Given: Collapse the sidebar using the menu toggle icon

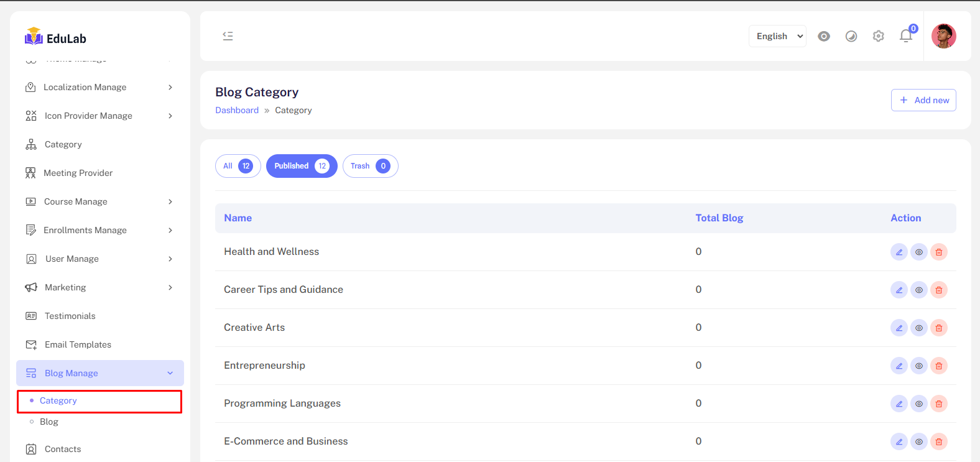Looking at the screenshot, I should (228, 36).
